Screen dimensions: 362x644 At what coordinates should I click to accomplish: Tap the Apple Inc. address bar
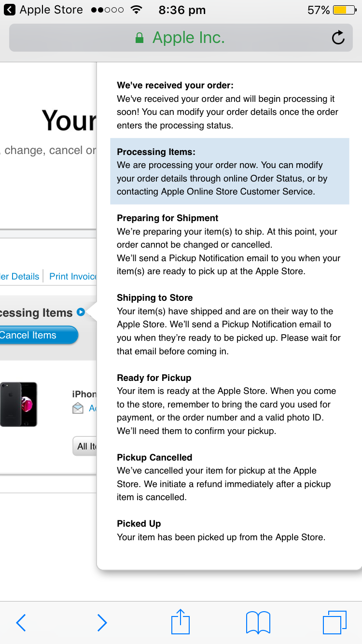[181, 38]
